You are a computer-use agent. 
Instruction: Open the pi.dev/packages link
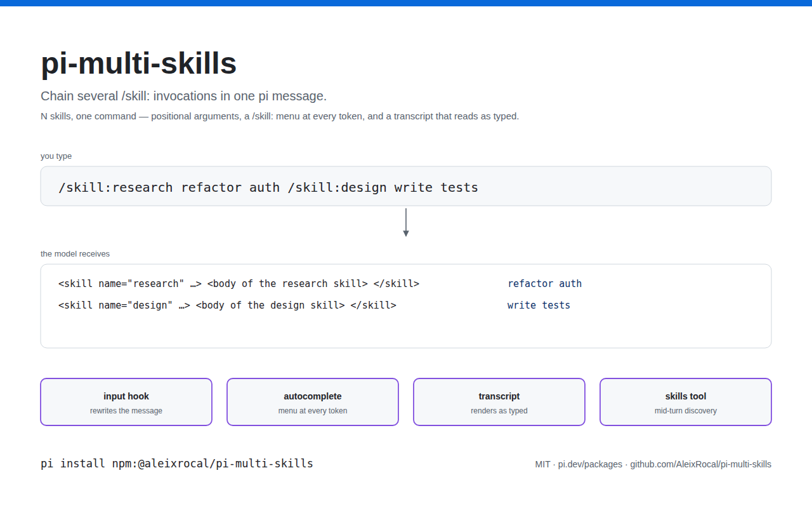[x=590, y=464]
